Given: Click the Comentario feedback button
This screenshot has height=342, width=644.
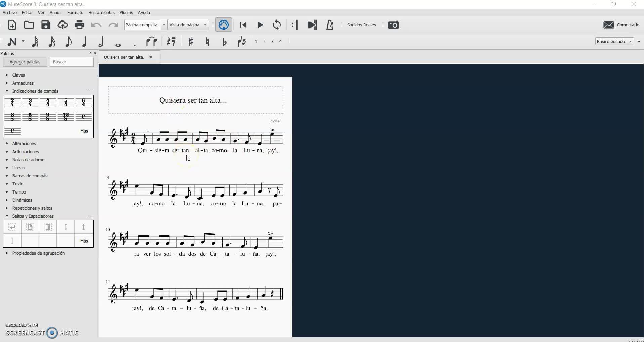Looking at the screenshot, I should 621,25.
